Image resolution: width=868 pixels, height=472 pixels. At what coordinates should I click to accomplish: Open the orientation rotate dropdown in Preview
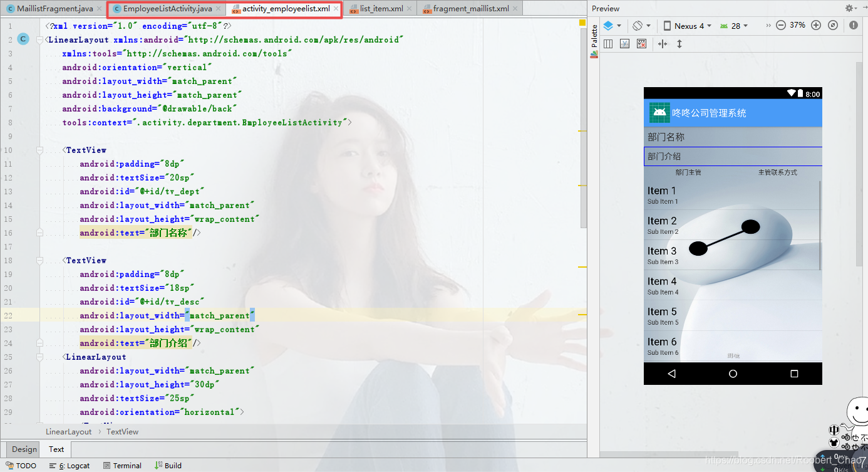pos(641,26)
